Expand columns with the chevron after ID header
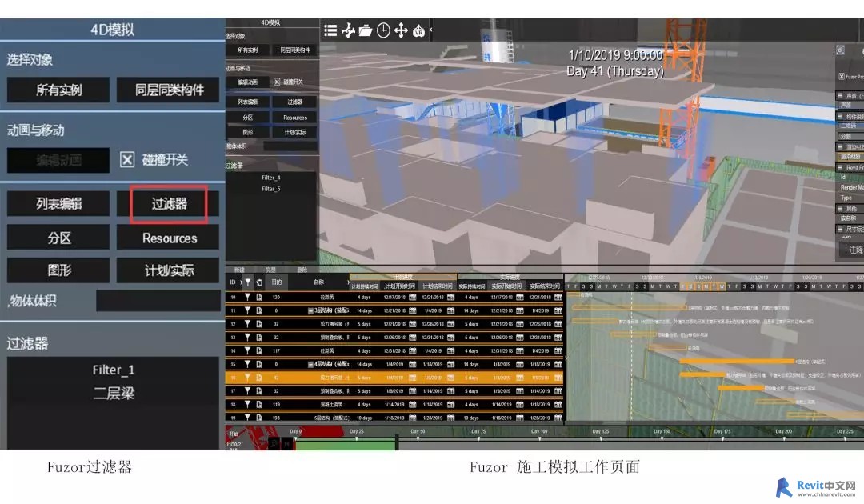Image resolution: width=864 pixels, height=504 pixels. [241, 282]
